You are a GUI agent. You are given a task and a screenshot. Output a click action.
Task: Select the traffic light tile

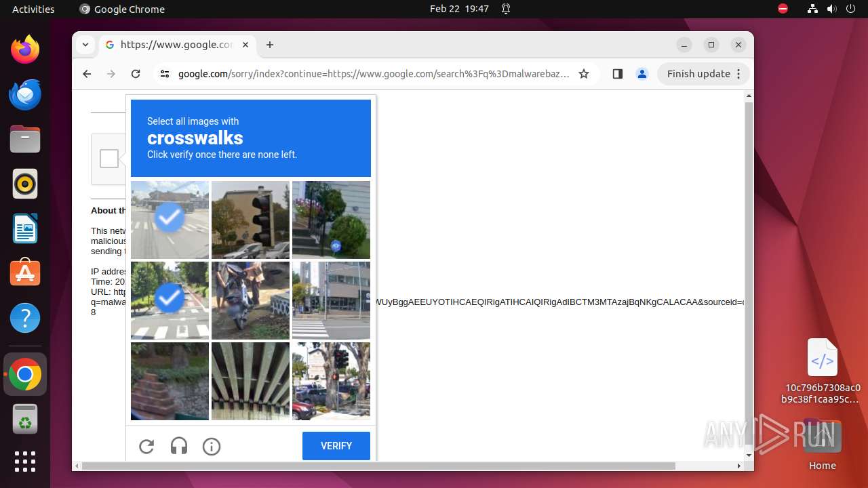[x=250, y=220]
